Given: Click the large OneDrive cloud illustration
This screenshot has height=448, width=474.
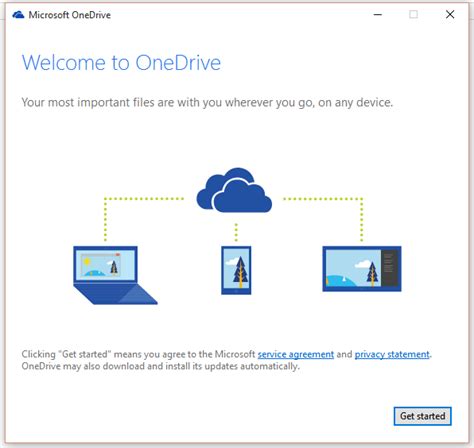Looking at the screenshot, I should coord(234,190).
